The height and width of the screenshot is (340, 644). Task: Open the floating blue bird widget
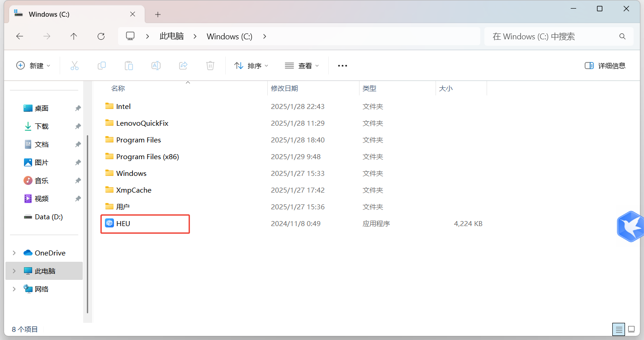coord(631,226)
